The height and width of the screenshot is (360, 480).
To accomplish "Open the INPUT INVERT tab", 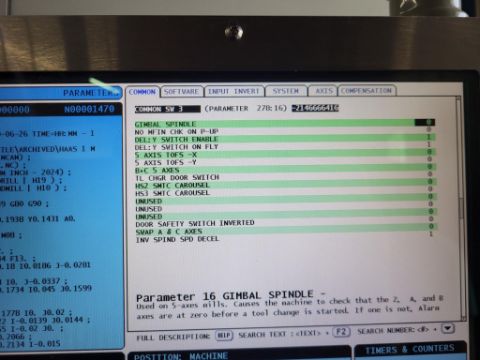I will [x=234, y=91].
